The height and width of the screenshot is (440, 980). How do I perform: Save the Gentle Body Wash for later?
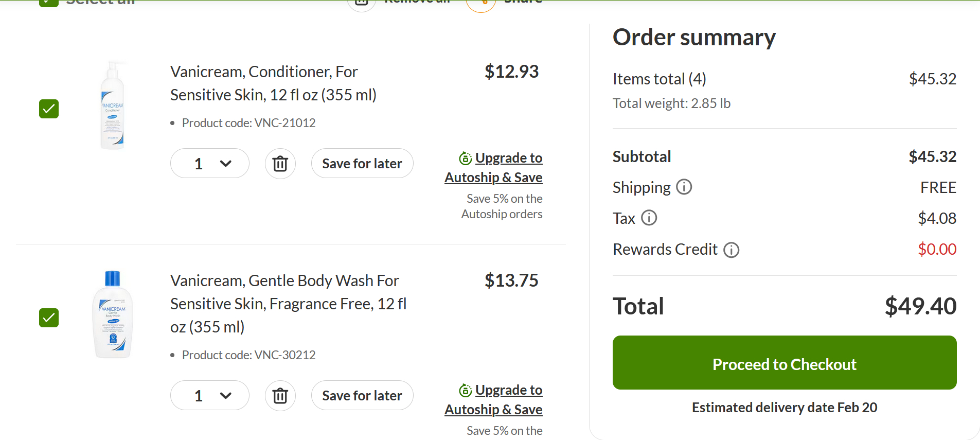[x=362, y=396]
